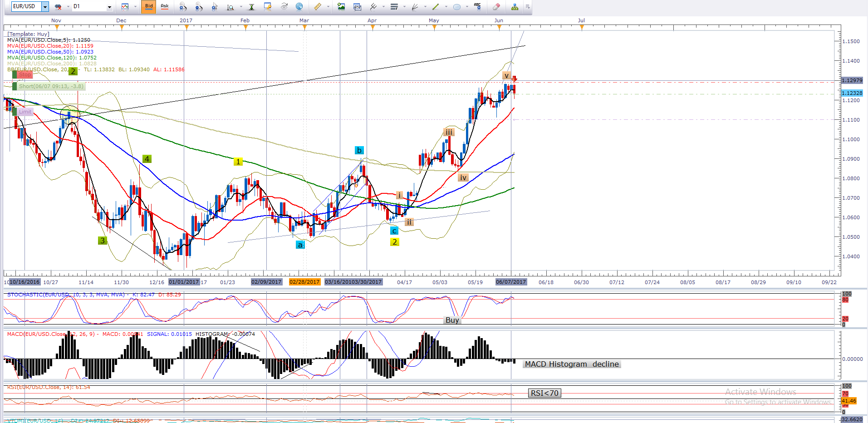Toggle the Bid price mode
Screen dimensions: 868x423
click(149, 7)
